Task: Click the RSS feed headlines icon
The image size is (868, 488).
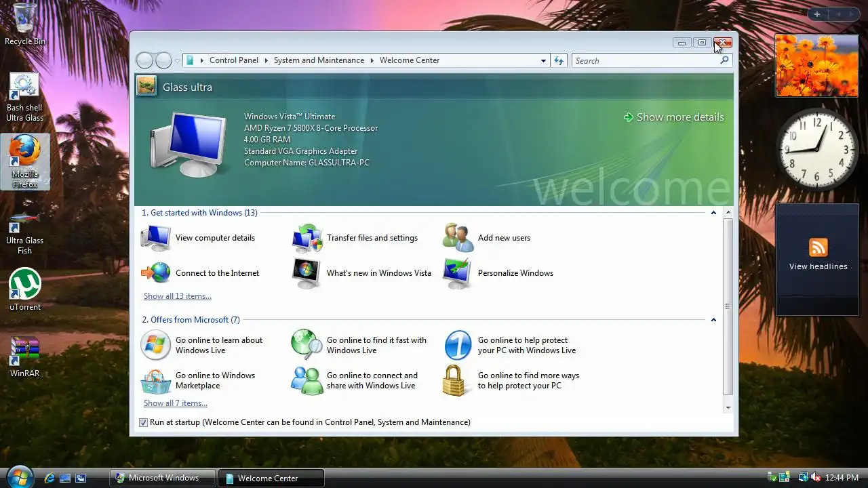Action: [818, 247]
